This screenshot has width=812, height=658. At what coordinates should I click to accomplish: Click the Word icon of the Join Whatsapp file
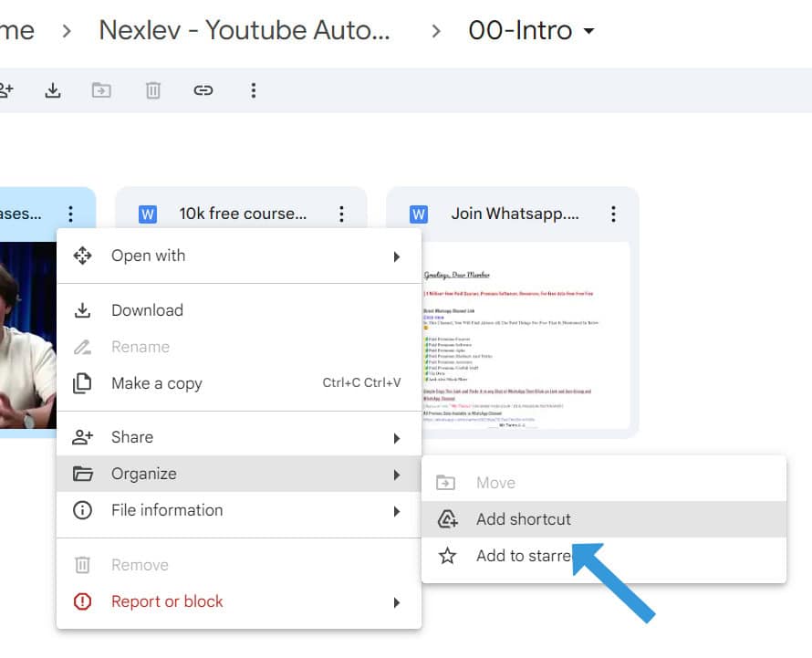[419, 214]
